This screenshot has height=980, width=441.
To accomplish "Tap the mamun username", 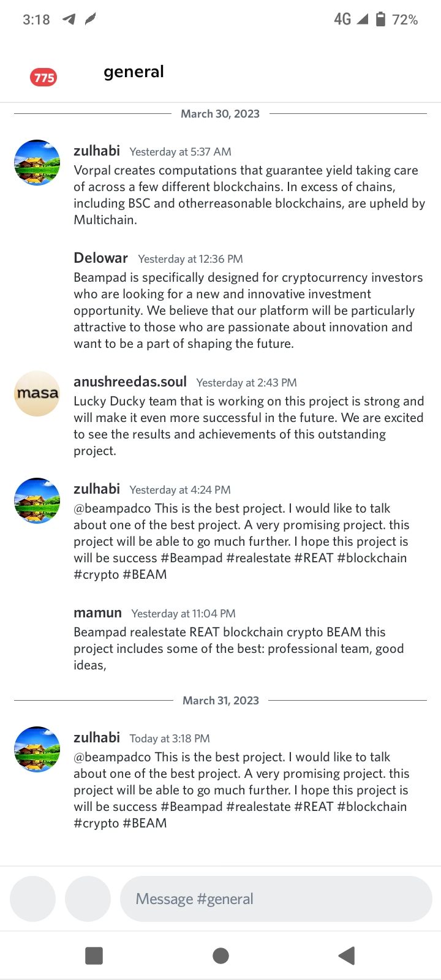I will pyautogui.click(x=97, y=612).
